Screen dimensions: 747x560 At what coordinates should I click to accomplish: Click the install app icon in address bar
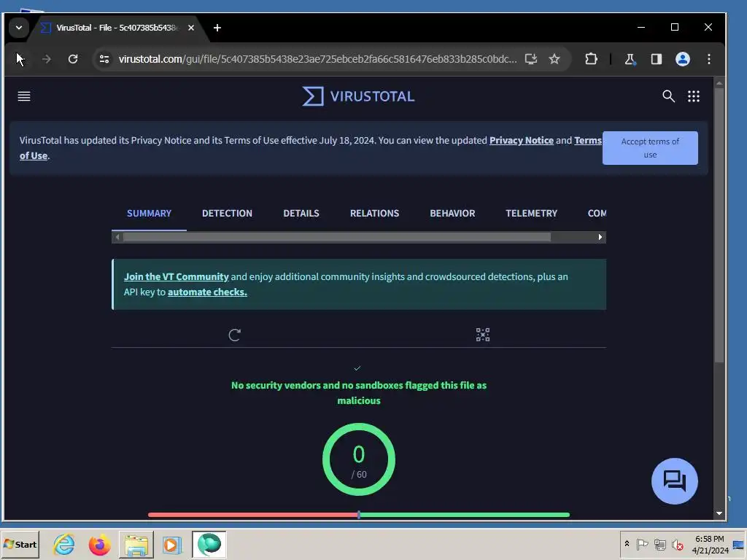click(531, 59)
